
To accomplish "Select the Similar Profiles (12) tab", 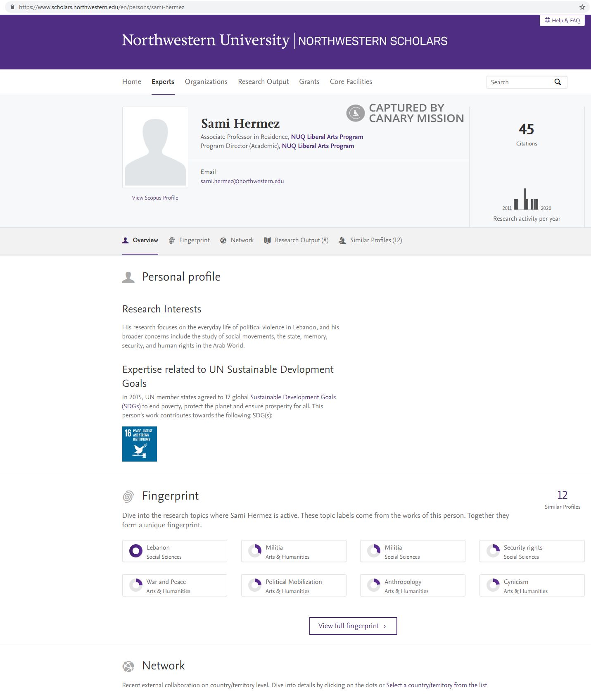I will pos(370,240).
